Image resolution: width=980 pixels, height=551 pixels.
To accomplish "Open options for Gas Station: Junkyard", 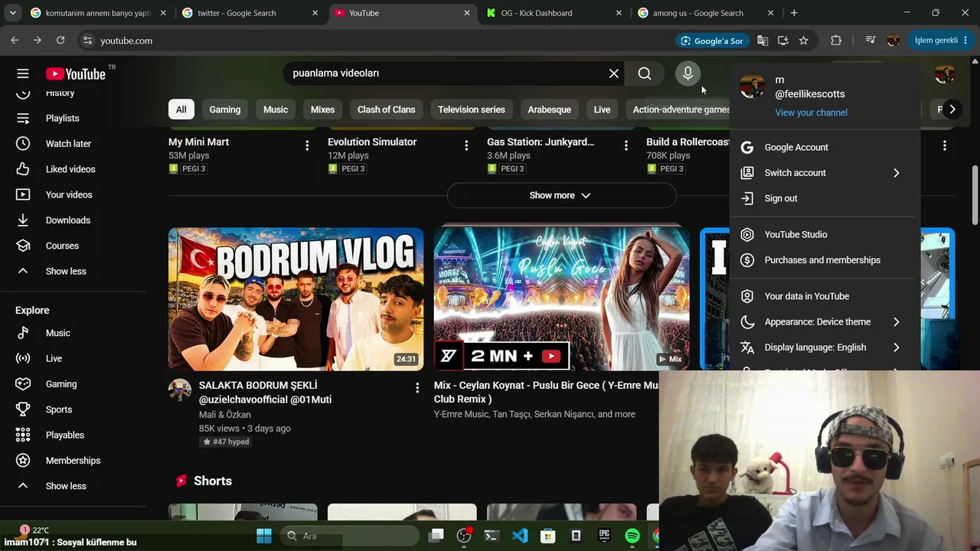I will pos(626,145).
